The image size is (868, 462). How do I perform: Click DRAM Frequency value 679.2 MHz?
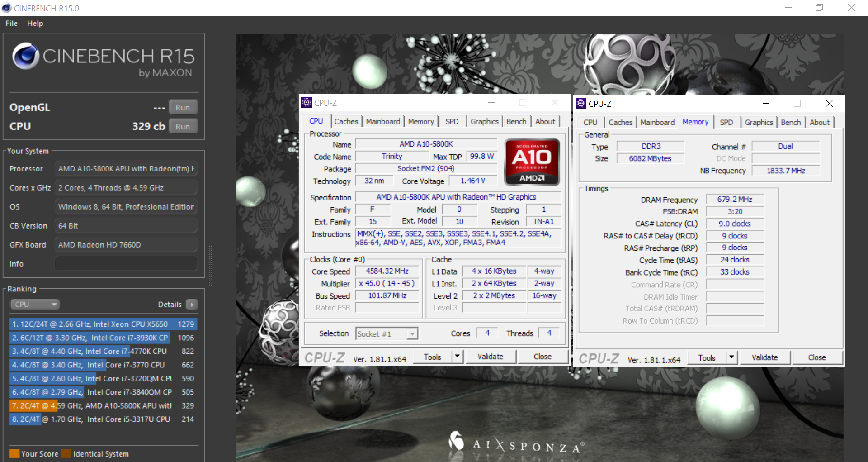point(735,200)
